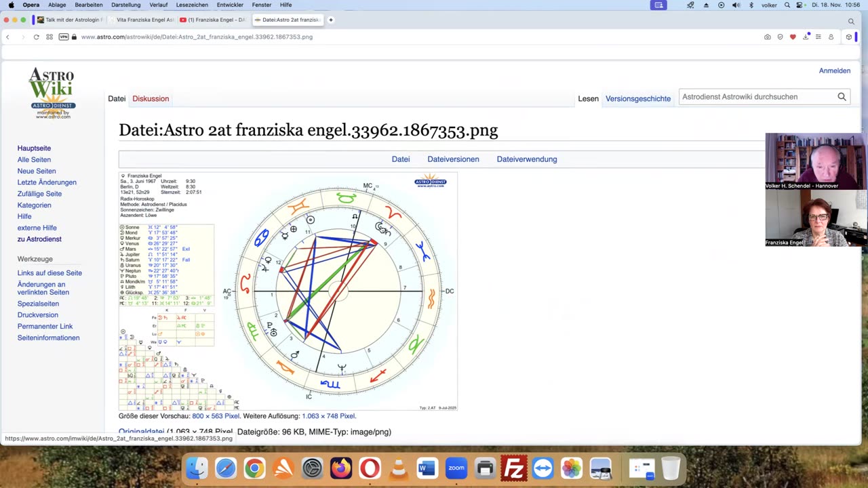Click the horoscope chart image preview
The width and height of the screenshot is (868, 488).
point(288,291)
